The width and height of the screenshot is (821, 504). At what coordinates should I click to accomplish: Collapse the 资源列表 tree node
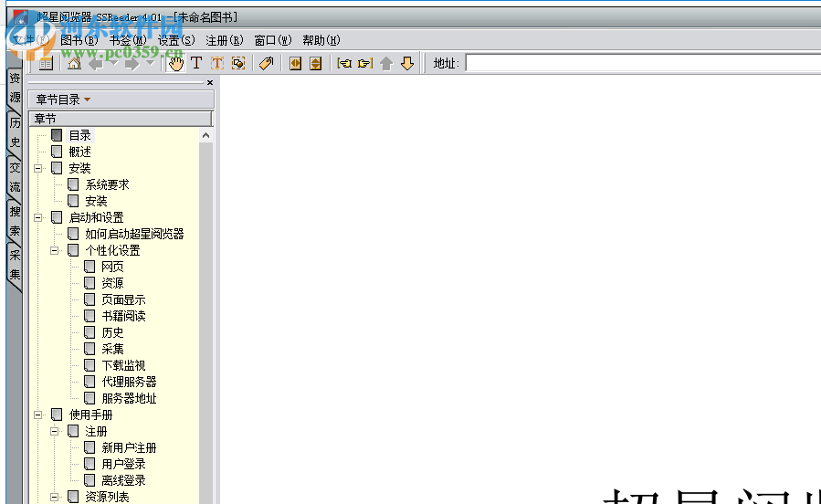pos(54,498)
